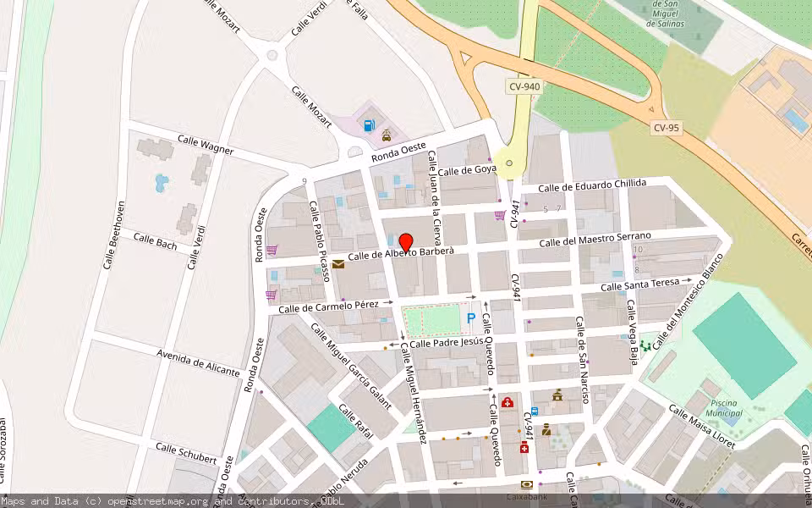The image size is (812, 508).
Task: Click the Calle Verdi label beside Calle Bach
Action: [195, 247]
